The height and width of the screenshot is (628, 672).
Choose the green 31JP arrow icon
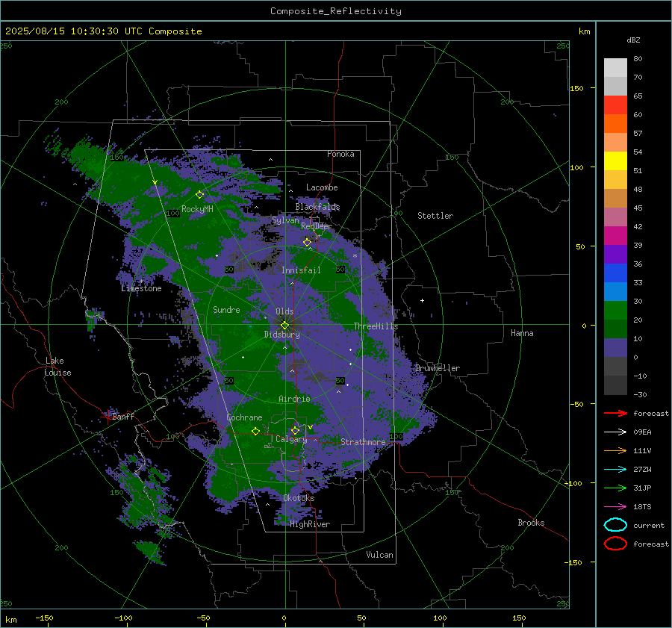(615, 488)
